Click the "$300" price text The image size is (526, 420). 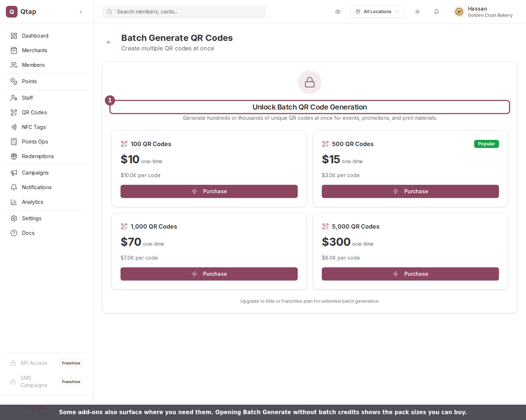336,242
